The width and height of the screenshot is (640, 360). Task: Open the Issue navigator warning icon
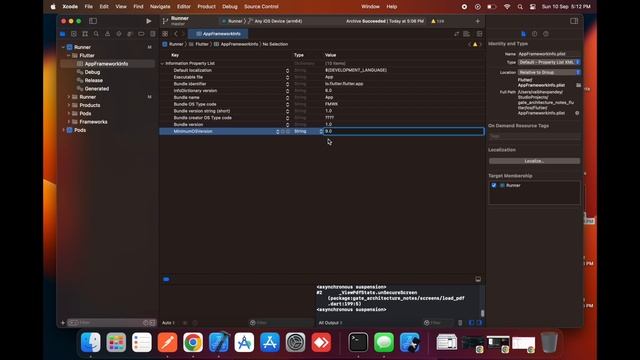point(107,34)
